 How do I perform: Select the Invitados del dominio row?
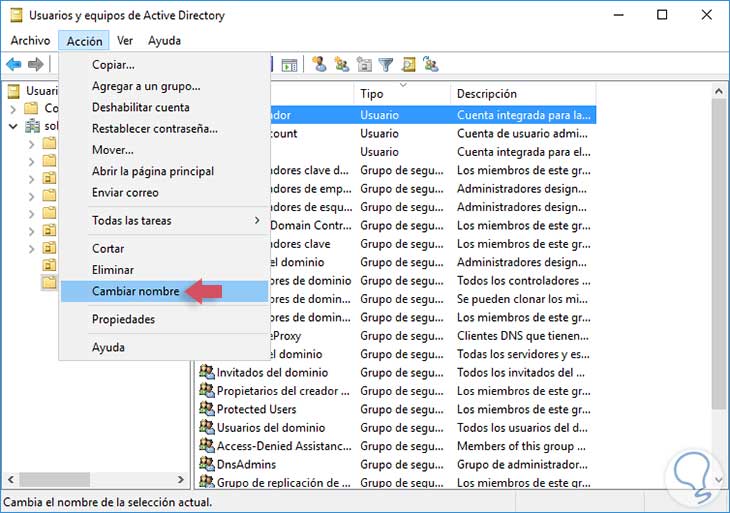click(x=397, y=372)
